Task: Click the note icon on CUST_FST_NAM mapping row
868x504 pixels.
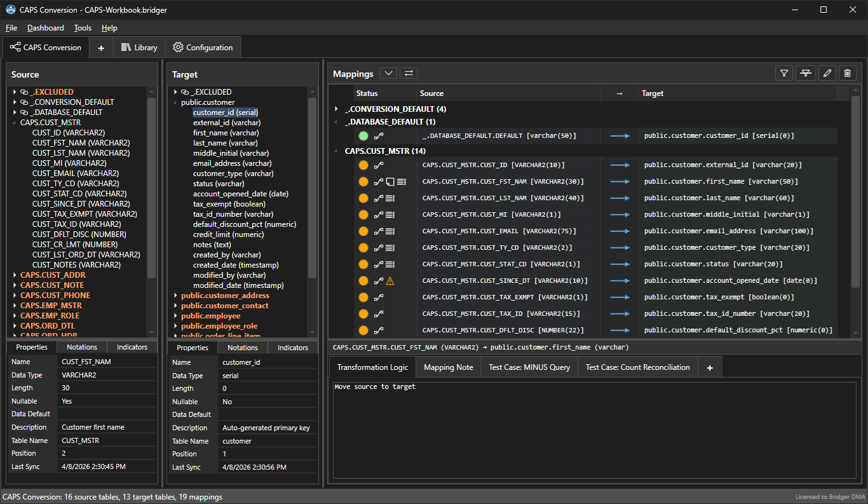Action: click(x=390, y=181)
